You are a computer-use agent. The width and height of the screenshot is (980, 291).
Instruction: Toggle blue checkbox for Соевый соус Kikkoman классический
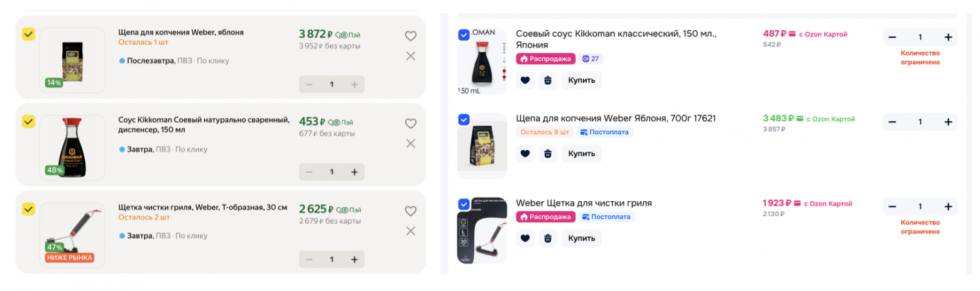pyautogui.click(x=464, y=35)
